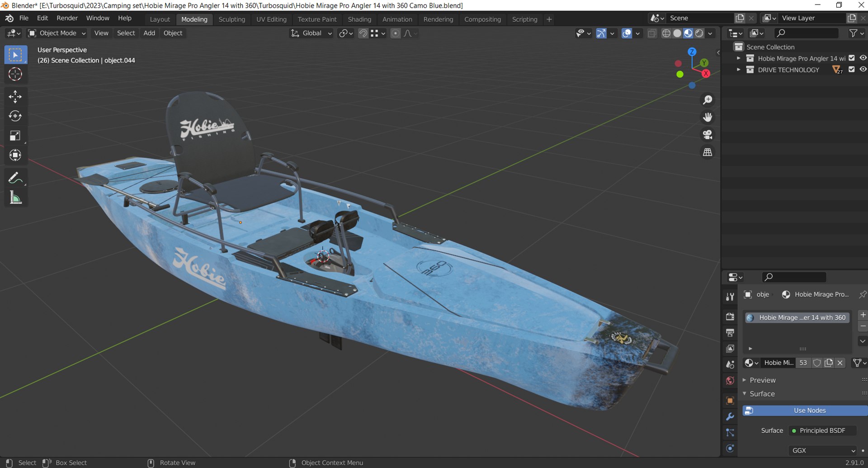Screen dimensions: 868x468
Task: Open the Output properties printer tab
Action: (x=730, y=333)
